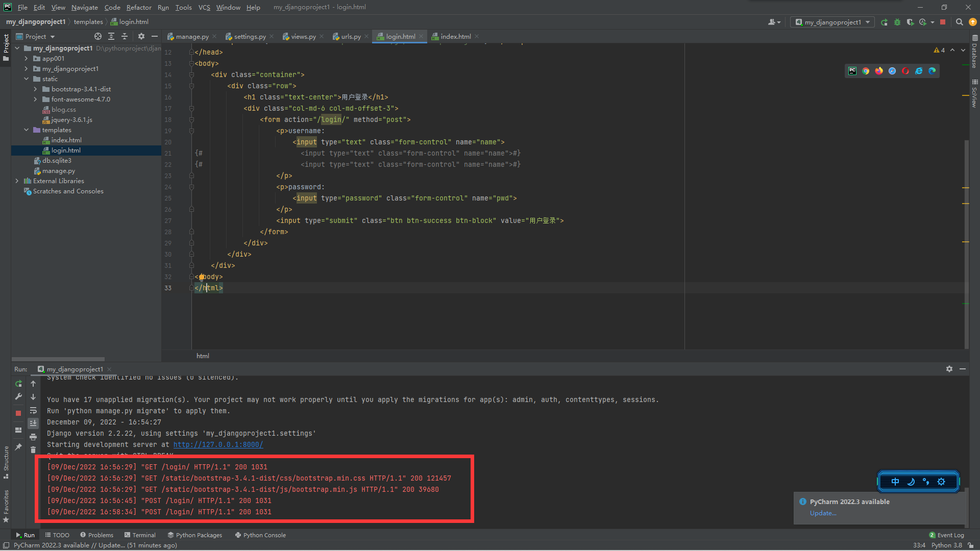
Task: Toggle soft-wrap in Run console
Action: tap(33, 410)
